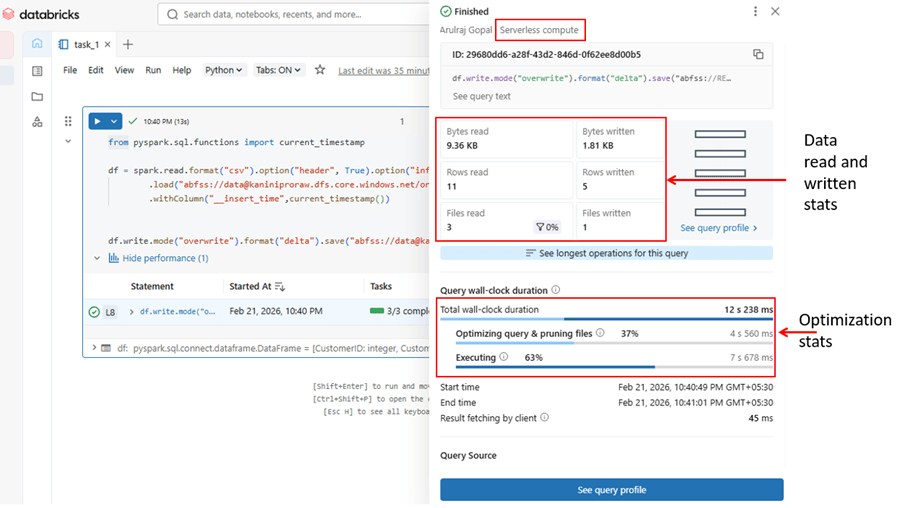
Task: Click the search data and notebooks field
Action: 290,15
